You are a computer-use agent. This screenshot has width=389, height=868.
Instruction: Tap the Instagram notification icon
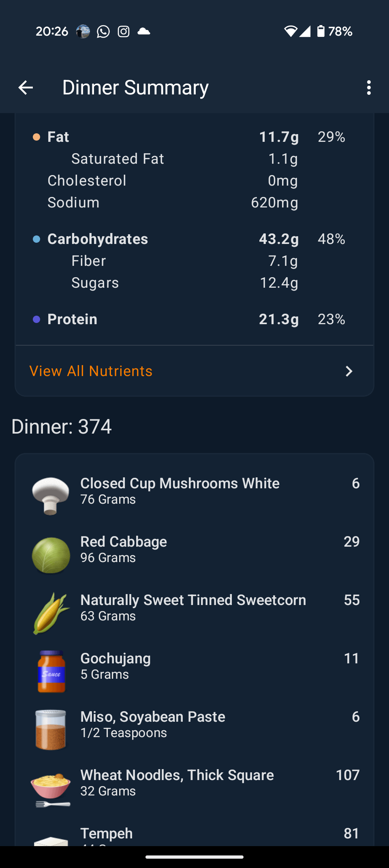coord(124,31)
